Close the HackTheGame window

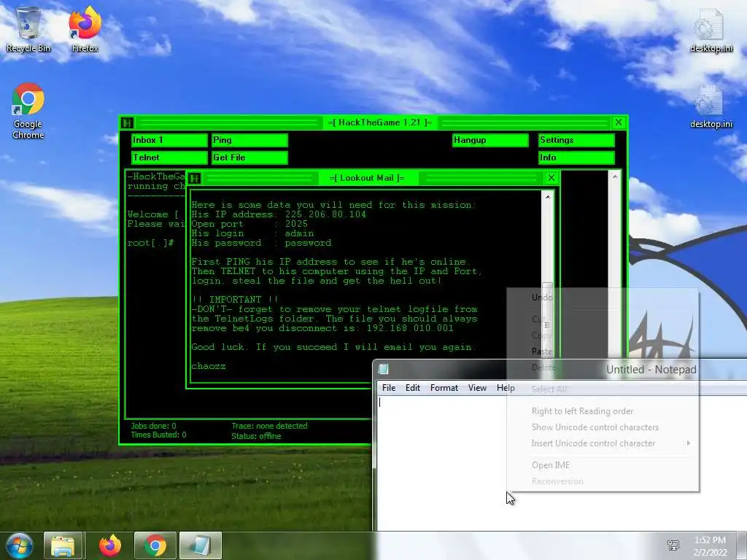(x=619, y=122)
